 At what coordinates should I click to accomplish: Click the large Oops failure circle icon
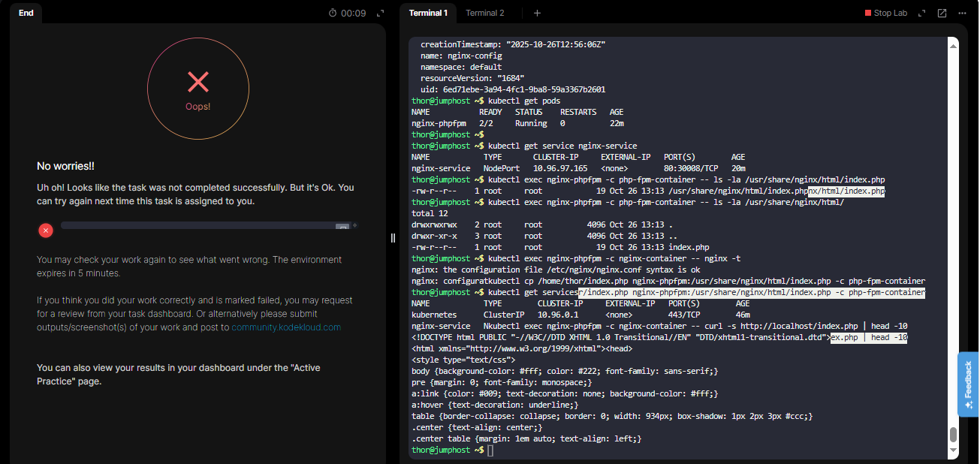pos(198,88)
